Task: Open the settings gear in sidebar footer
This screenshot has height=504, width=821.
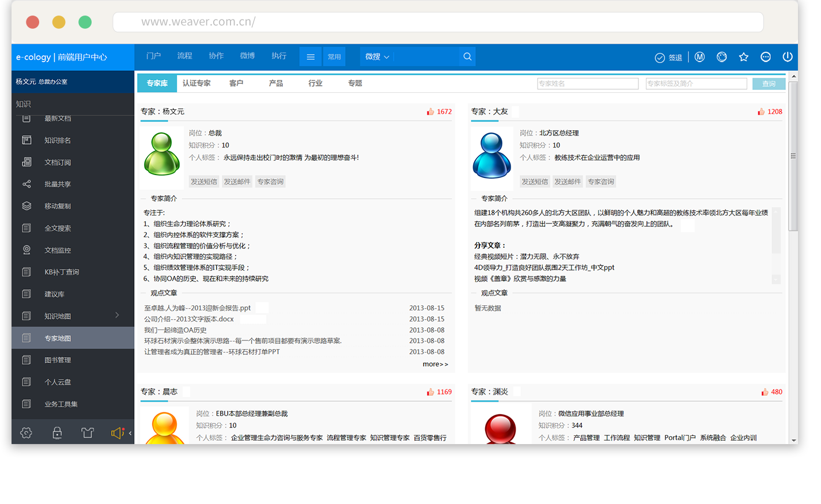Action: (26, 433)
